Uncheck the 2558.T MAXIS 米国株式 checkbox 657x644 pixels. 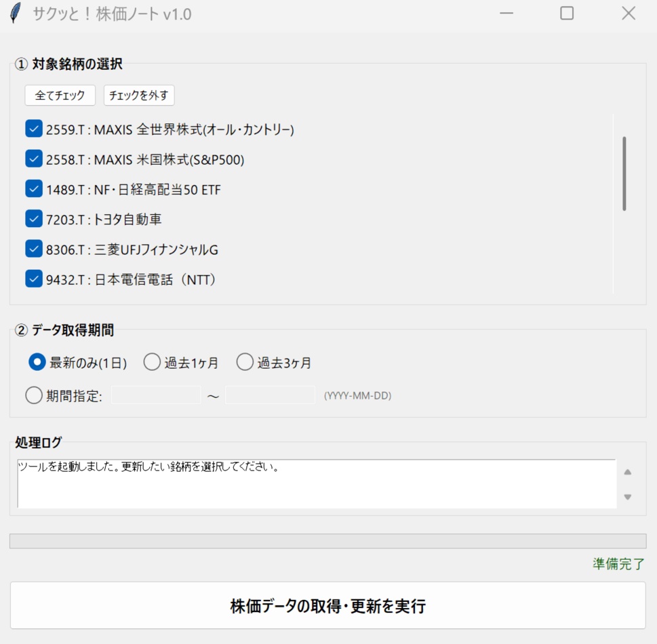click(32, 159)
